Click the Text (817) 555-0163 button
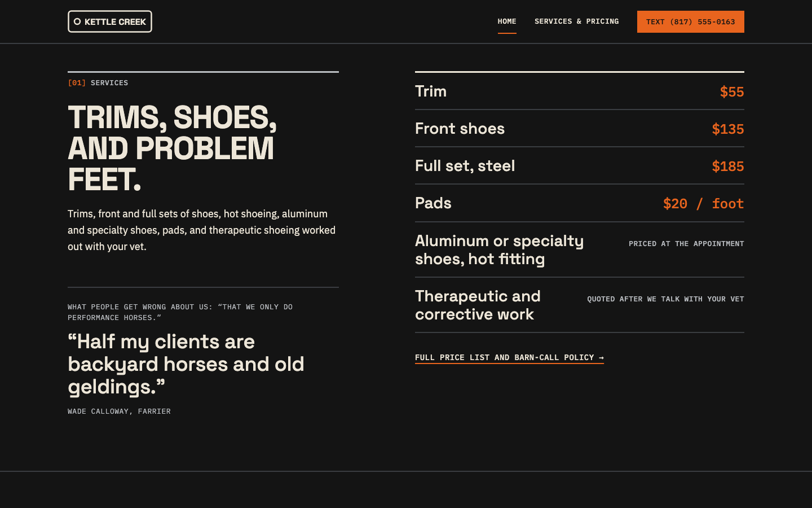The height and width of the screenshot is (508, 812). pyautogui.click(x=691, y=21)
